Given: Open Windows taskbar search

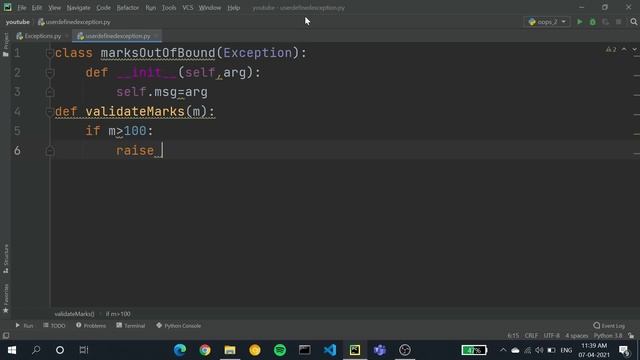Looking at the screenshot, I should point(36,350).
